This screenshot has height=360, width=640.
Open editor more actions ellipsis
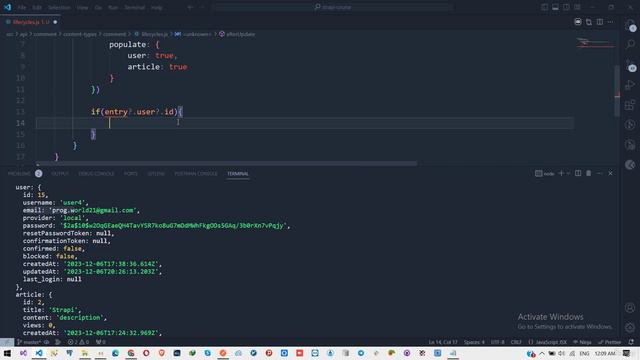(x=611, y=22)
